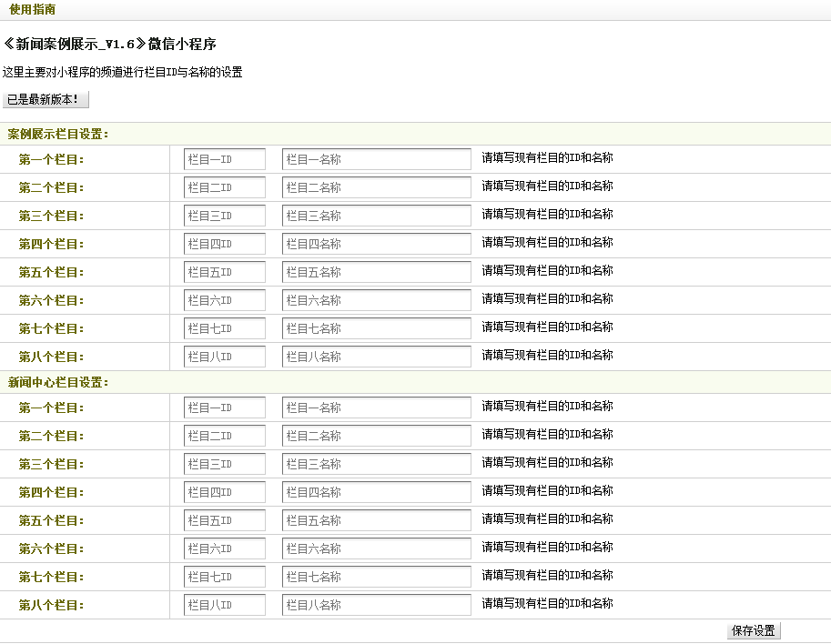Focus 栏目七ID field in 新闻中心 section
Viewport: 831px width, 644px height.
point(225,578)
